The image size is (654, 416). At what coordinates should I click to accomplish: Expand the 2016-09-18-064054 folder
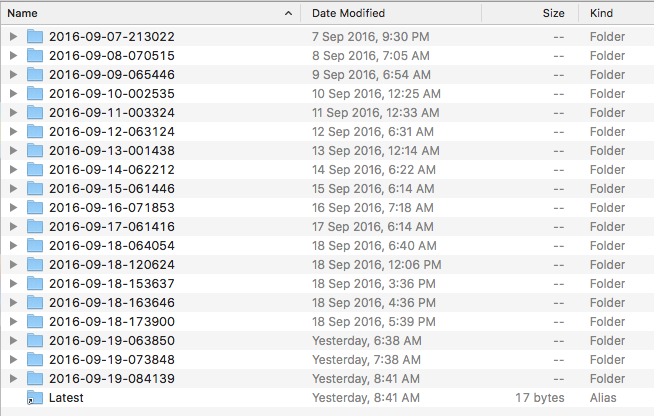[13, 246]
